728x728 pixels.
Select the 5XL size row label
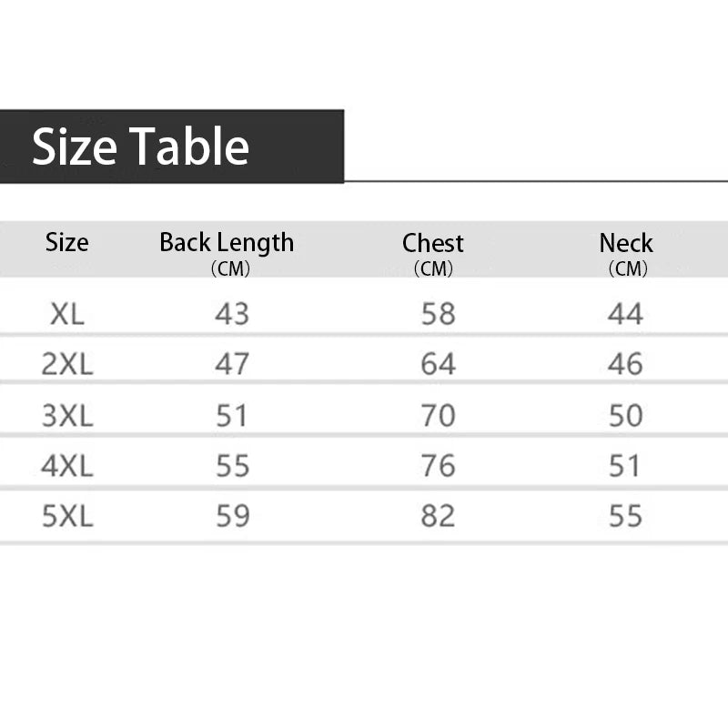(67, 516)
